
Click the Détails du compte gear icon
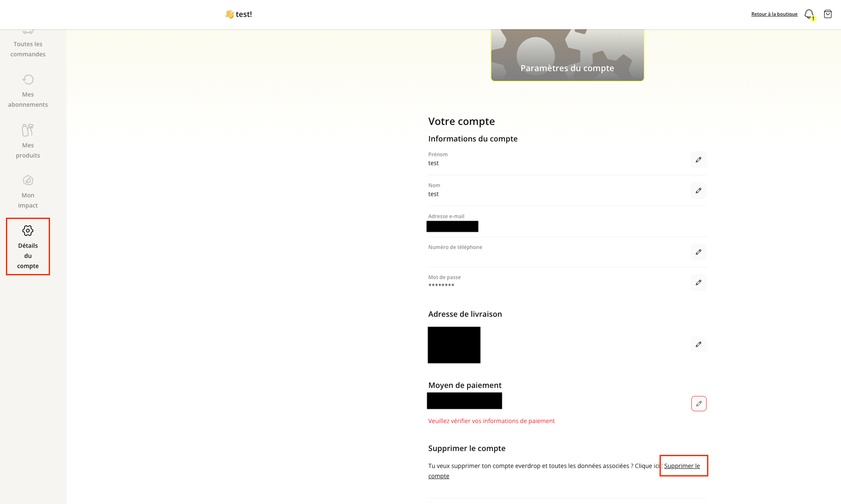28,231
